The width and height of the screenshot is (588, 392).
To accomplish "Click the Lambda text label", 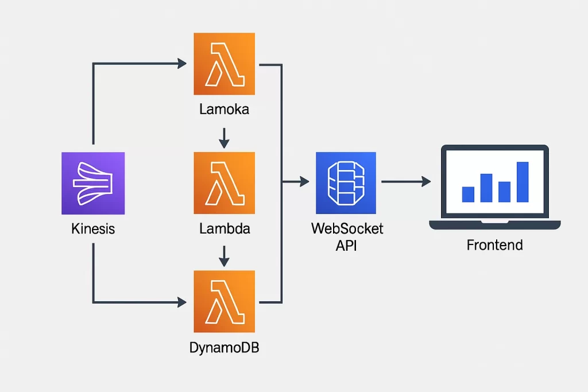I will [x=225, y=229].
